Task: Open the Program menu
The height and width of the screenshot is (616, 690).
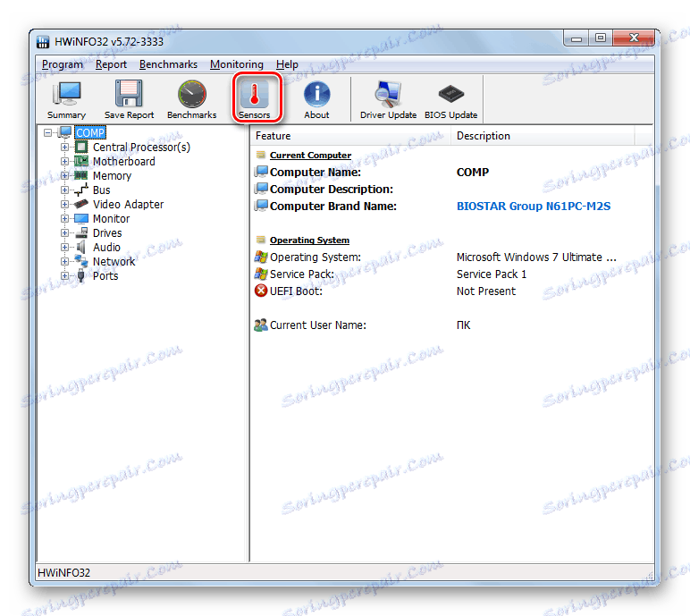Action: [62, 64]
